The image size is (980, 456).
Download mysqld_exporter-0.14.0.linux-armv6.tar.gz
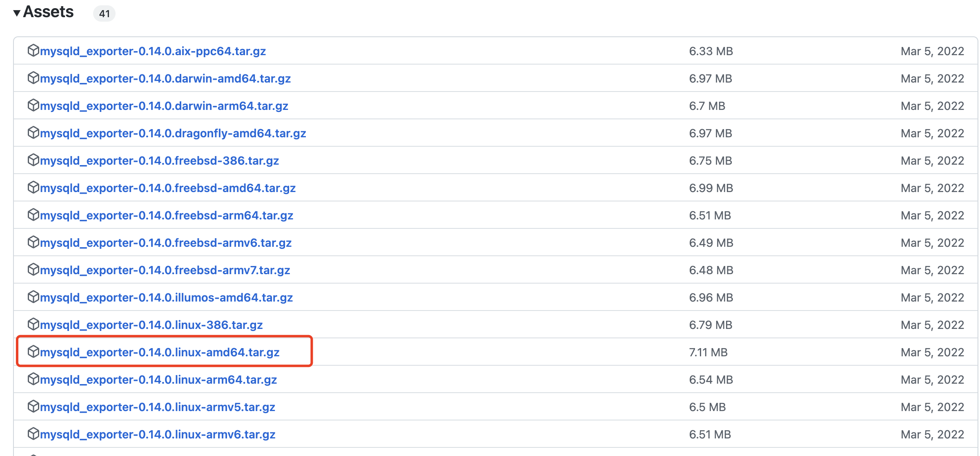[158, 435]
